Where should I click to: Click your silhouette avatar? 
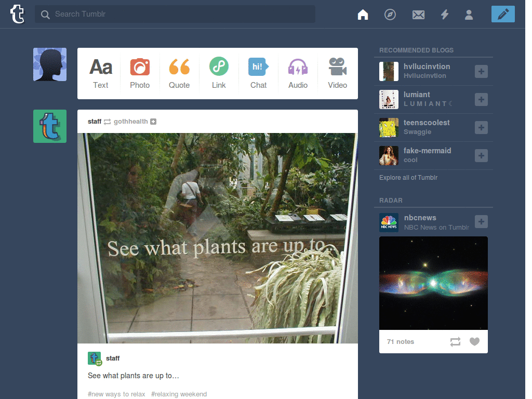[50, 64]
